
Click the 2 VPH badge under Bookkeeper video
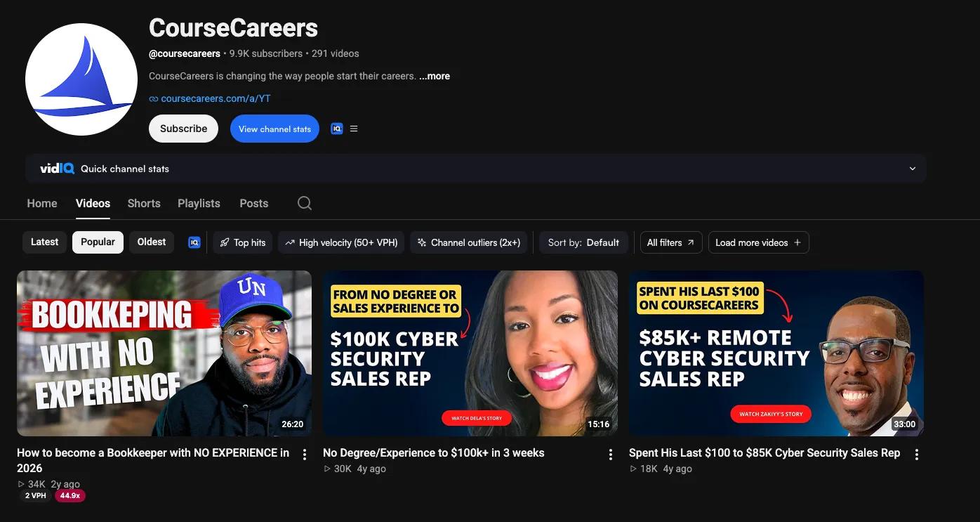point(35,496)
